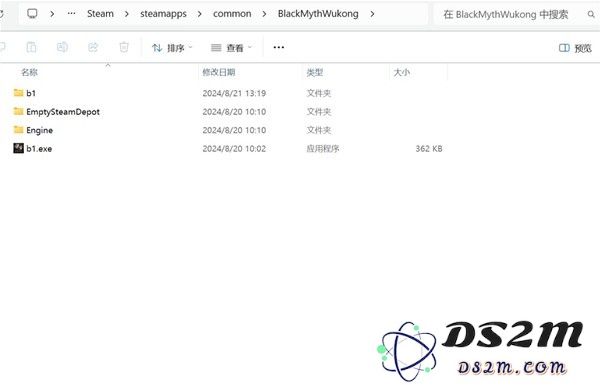Screen dimensions: 600x385
Task: Click the 应用程序 type cell
Action: click(323, 148)
